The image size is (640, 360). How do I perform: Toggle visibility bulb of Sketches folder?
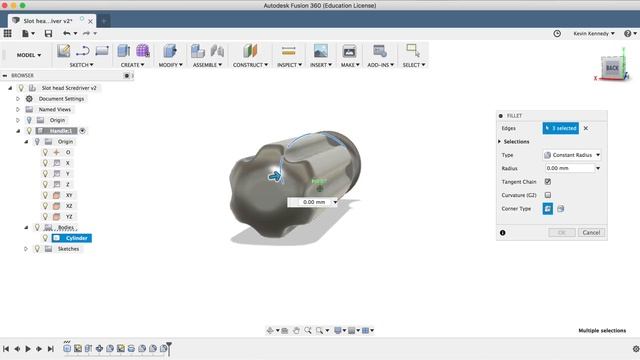(37, 249)
